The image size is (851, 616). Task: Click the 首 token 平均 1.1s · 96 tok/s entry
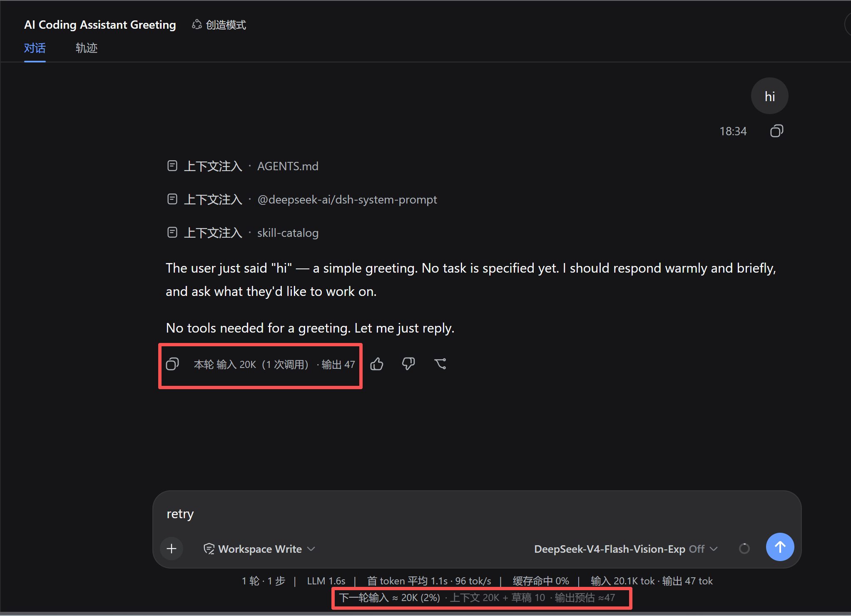429,581
